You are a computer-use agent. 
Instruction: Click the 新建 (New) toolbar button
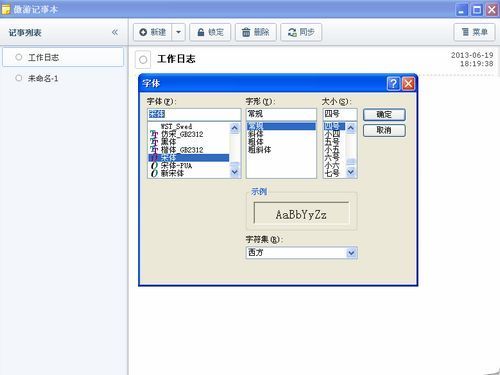click(x=153, y=32)
